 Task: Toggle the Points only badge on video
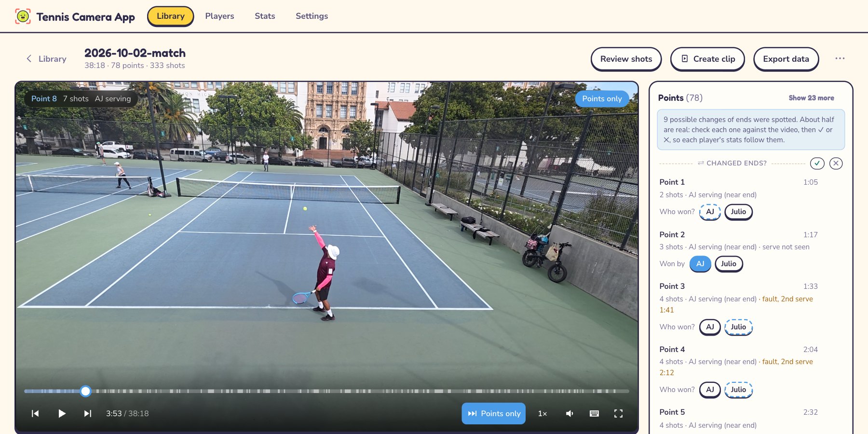(x=602, y=98)
